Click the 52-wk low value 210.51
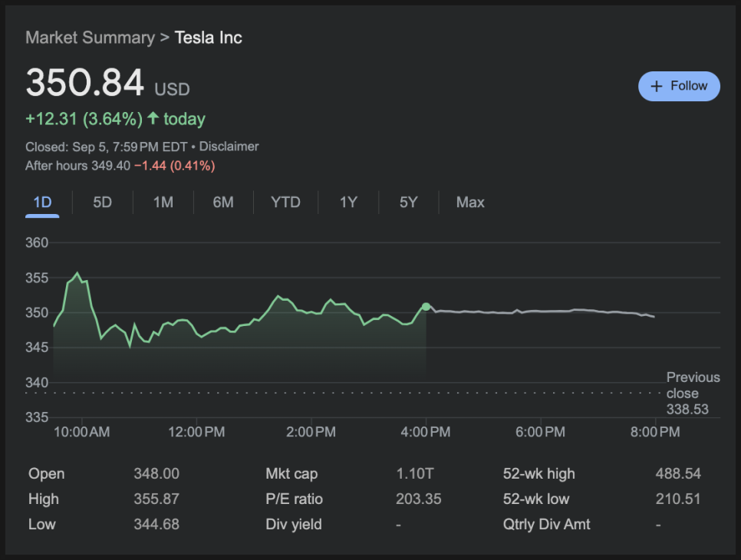This screenshot has height=560, width=741. (678, 499)
